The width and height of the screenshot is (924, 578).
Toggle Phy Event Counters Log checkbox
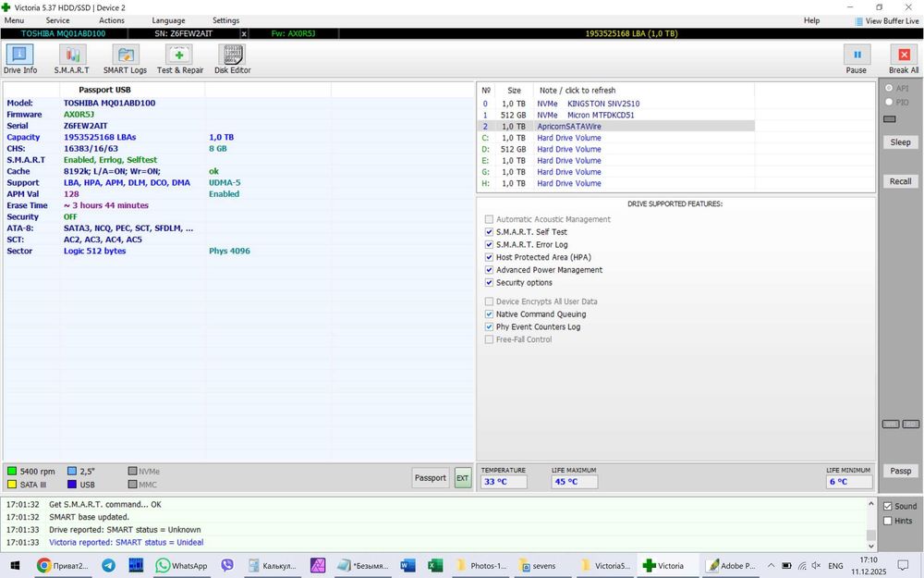pyautogui.click(x=489, y=326)
